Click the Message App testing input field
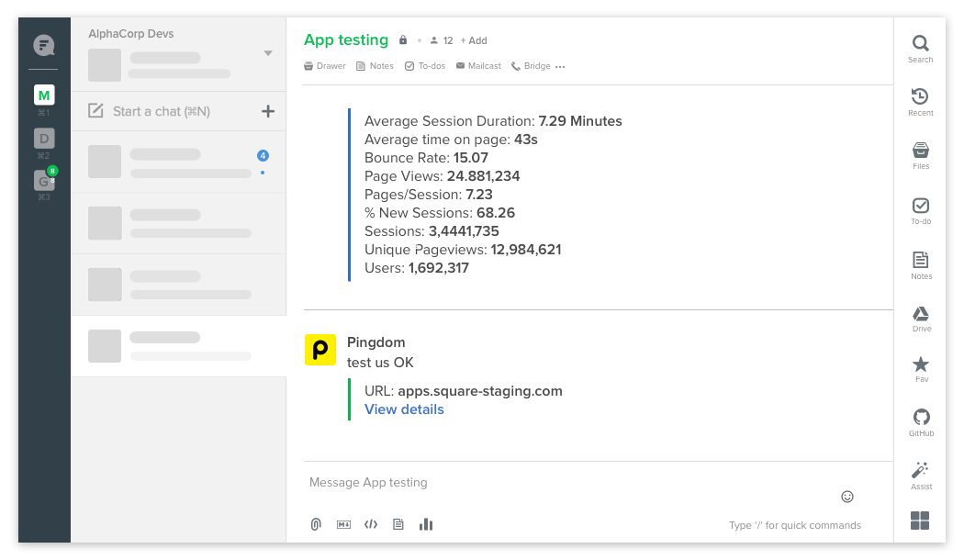 [551, 483]
